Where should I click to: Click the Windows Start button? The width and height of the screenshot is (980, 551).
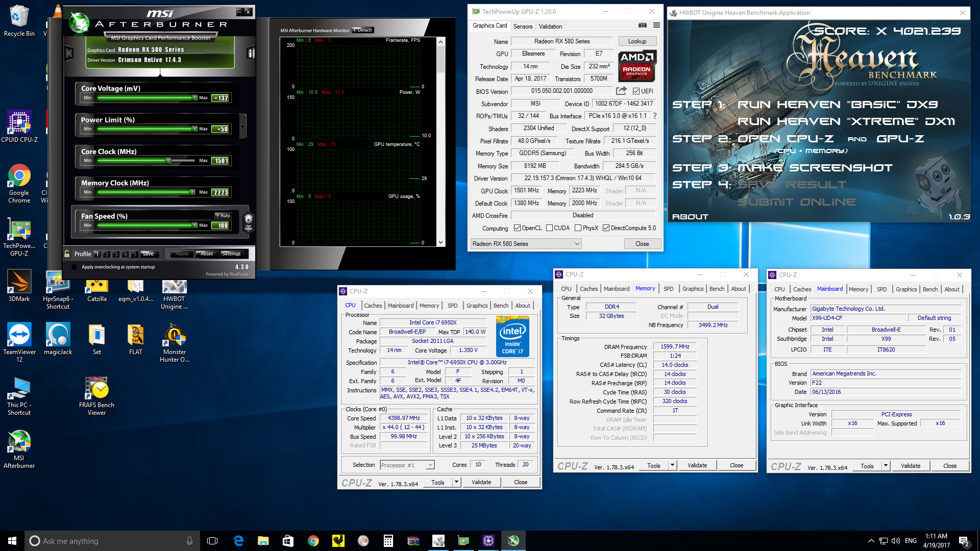(x=12, y=541)
